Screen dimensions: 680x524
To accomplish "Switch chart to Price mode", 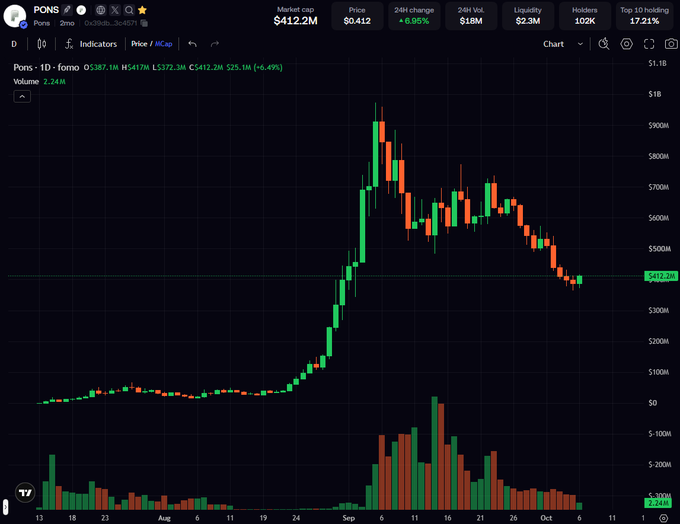I will pyautogui.click(x=139, y=44).
